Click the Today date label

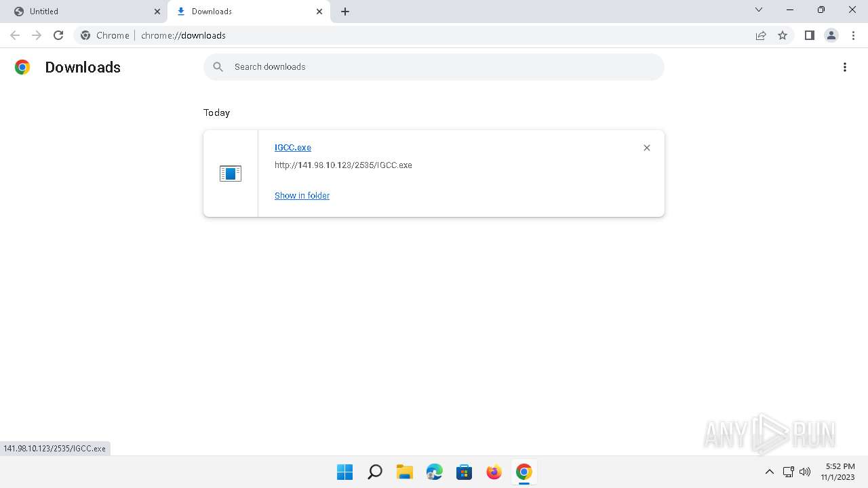tap(216, 113)
